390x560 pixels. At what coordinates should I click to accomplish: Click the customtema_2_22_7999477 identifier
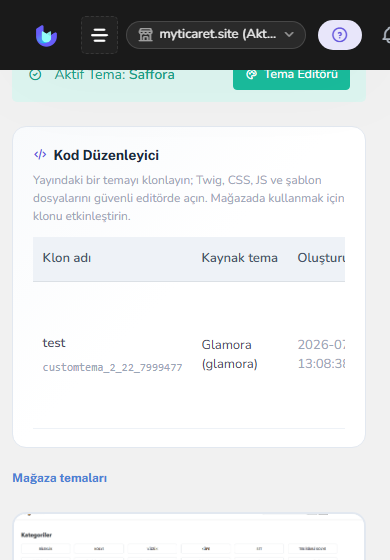[112, 367]
